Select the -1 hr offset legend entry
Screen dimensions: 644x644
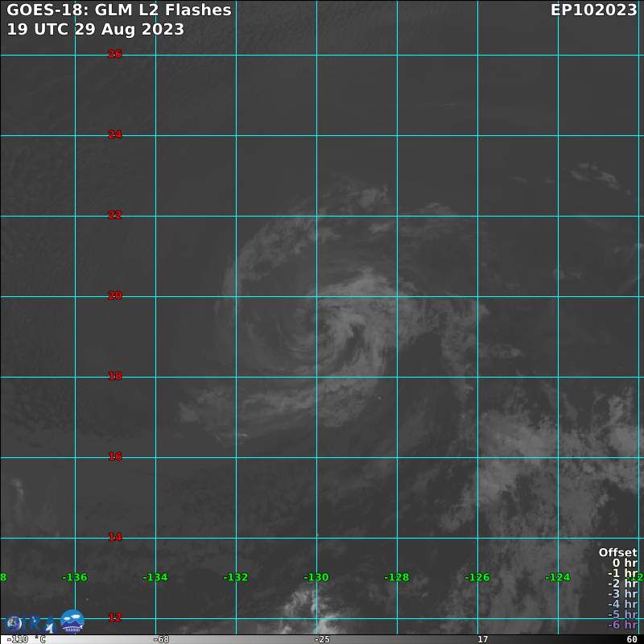click(x=621, y=573)
